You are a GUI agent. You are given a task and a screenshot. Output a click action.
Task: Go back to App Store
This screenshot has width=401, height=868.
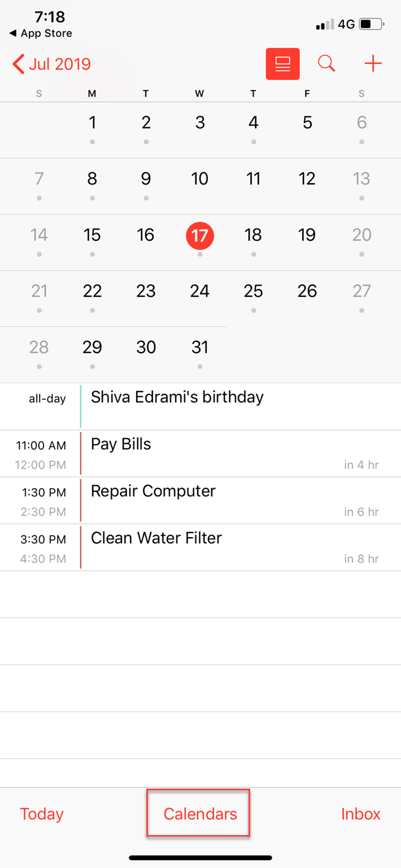coord(40,34)
